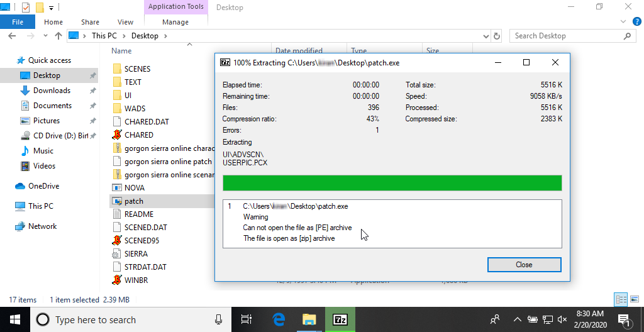Select the UI folder
The image size is (644, 332).
[127, 96]
